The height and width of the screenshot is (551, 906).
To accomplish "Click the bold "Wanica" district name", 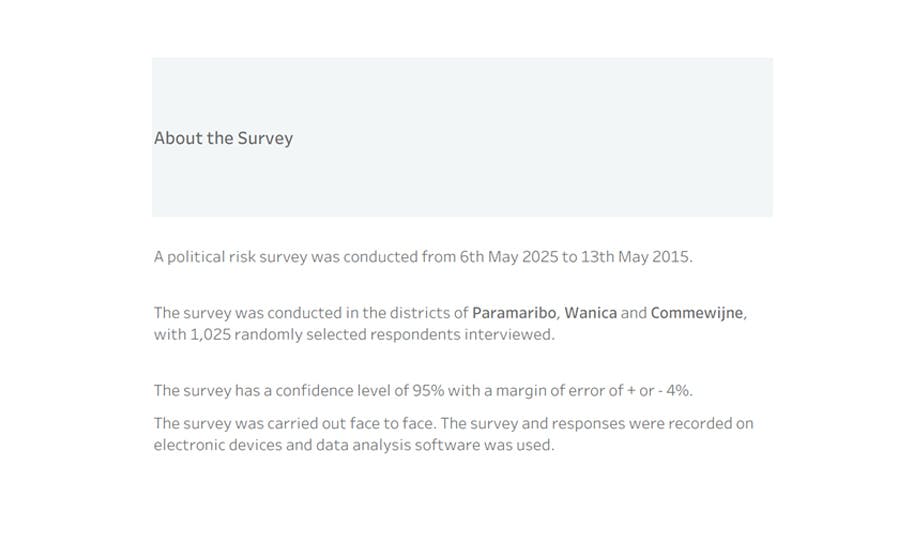I will 590,312.
